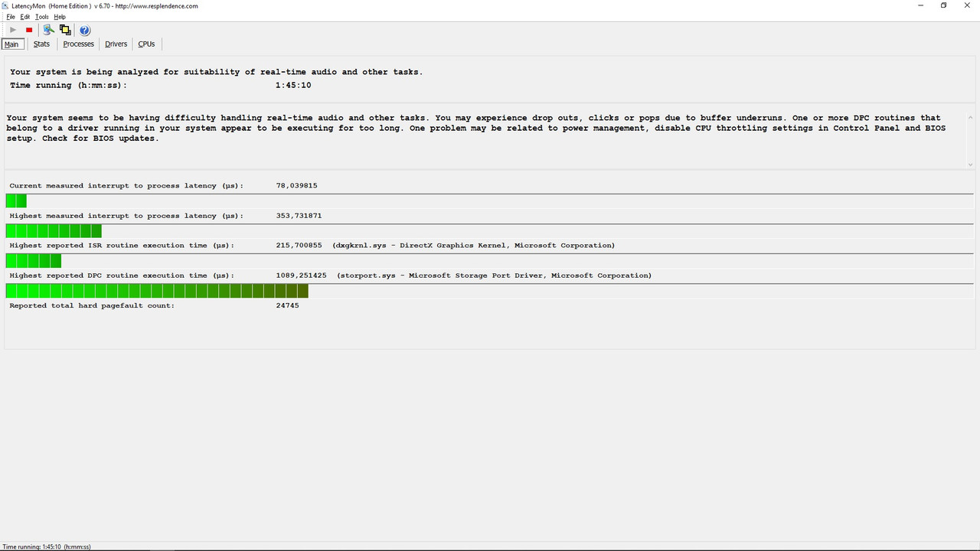This screenshot has height=551, width=980.
Task: Click the dxgkrnl.sys DirectX Graphics Kernel text
Action: tap(473, 246)
